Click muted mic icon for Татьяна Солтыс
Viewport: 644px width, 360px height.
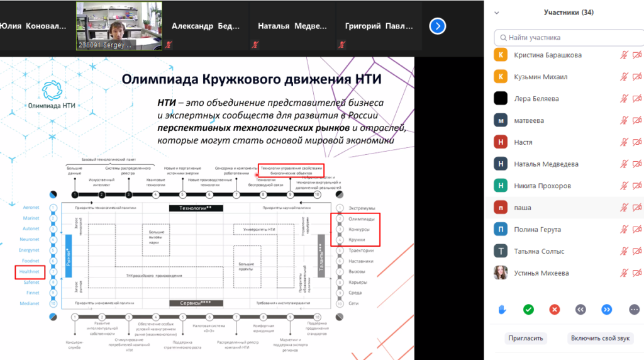(624, 251)
